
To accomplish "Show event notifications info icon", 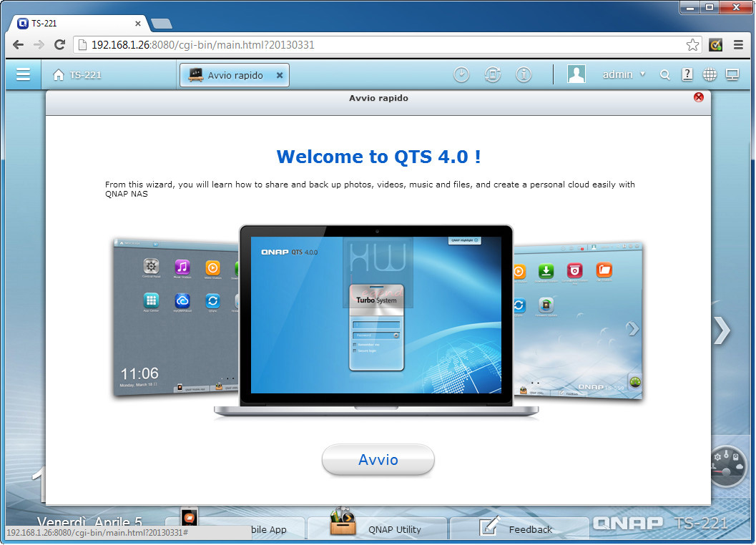I will click(524, 75).
